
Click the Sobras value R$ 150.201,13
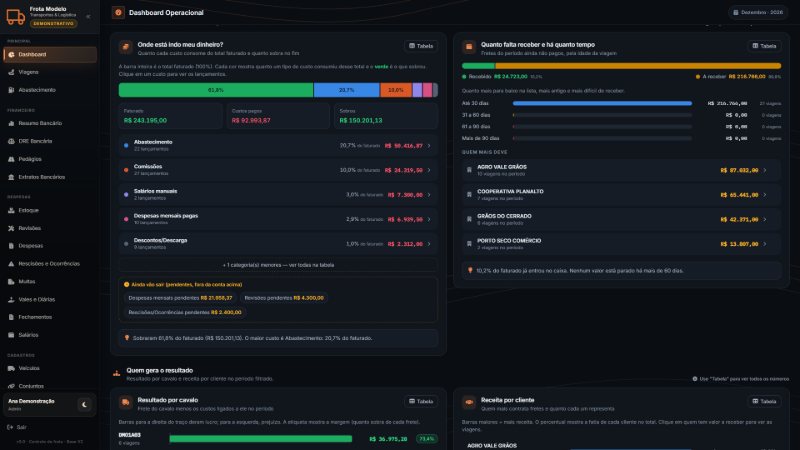pos(361,120)
